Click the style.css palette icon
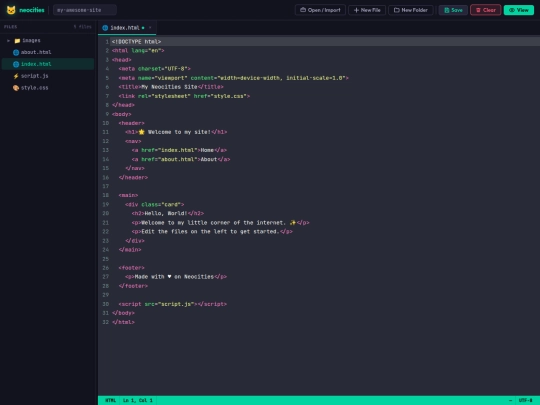The image size is (540, 405). point(16,88)
